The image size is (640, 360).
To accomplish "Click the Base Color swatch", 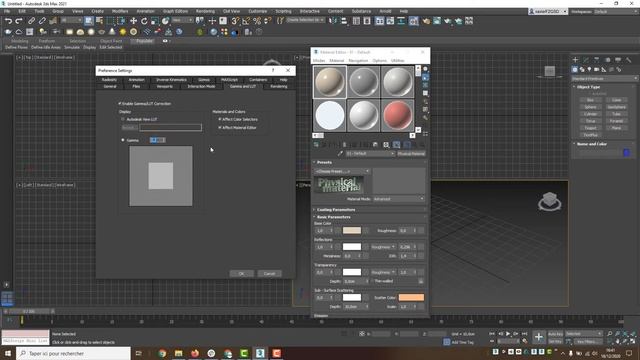I will click(x=352, y=231).
